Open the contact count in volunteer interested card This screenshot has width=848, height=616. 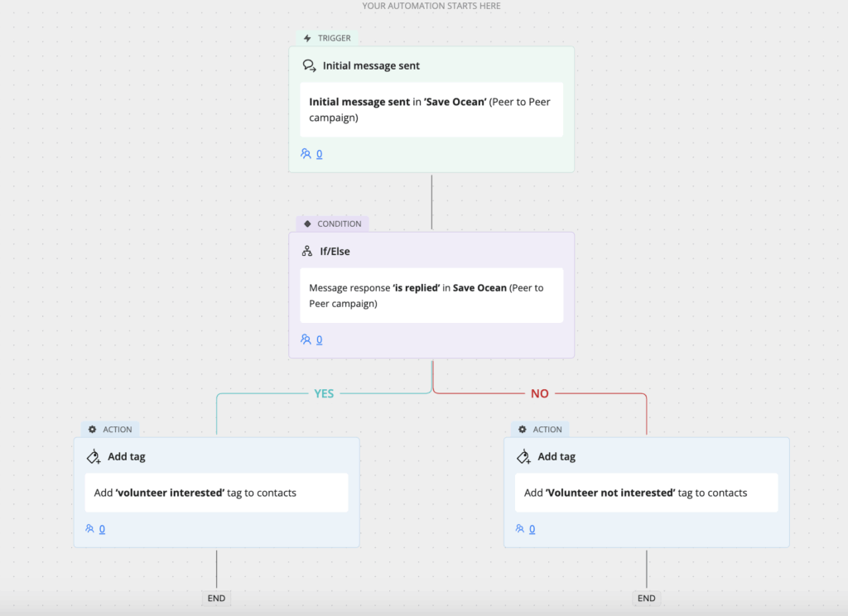102,529
